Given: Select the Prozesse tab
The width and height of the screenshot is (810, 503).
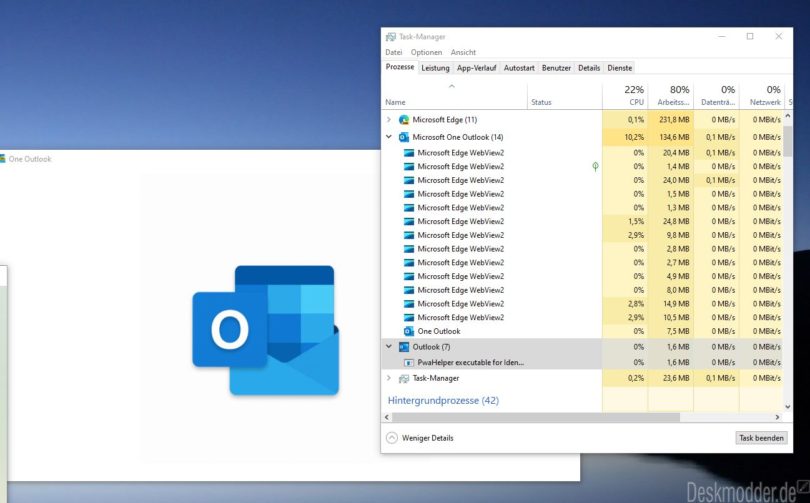Looking at the screenshot, I should click(x=400, y=67).
